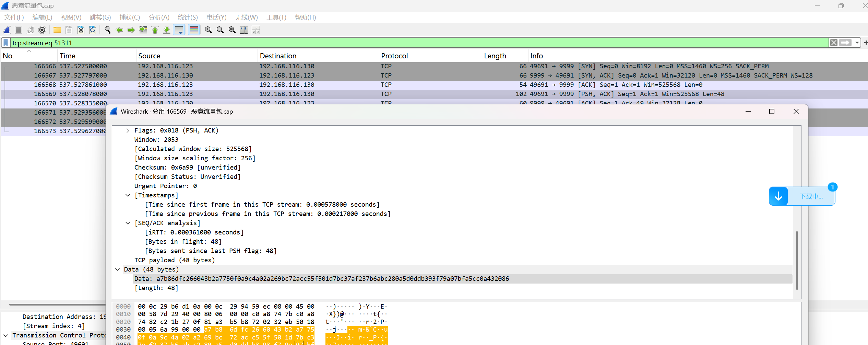The width and height of the screenshot is (868, 345).
Task: Sort by Destination column header
Action: coord(318,56)
